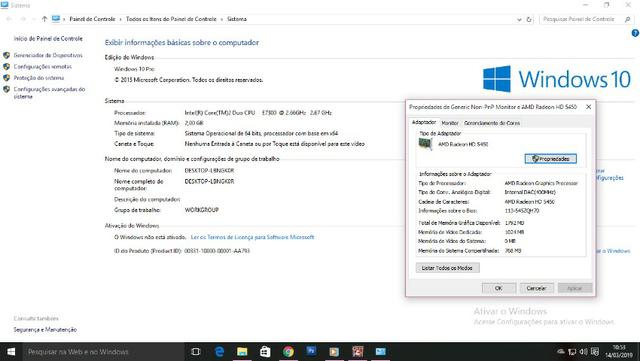
Task: Click the Aplicar button
Action: click(x=575, y=288)
